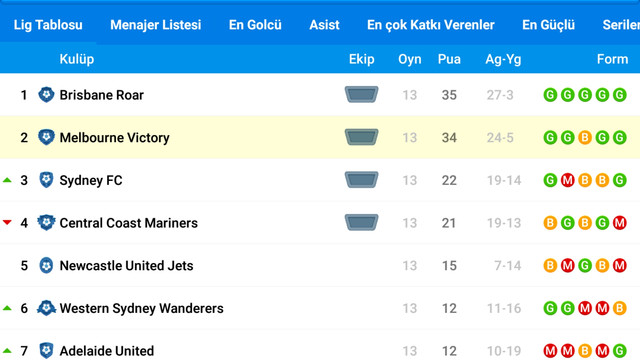The image size is (640, 360).
Task: Open the Central Coast Mariners jersey icon
Action: (361, 222)
